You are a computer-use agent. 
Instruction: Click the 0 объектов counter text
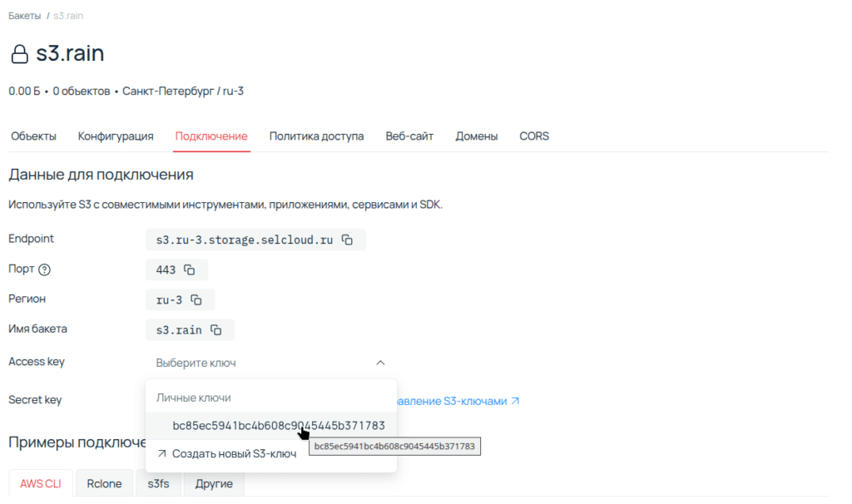[x=82, y=91]
